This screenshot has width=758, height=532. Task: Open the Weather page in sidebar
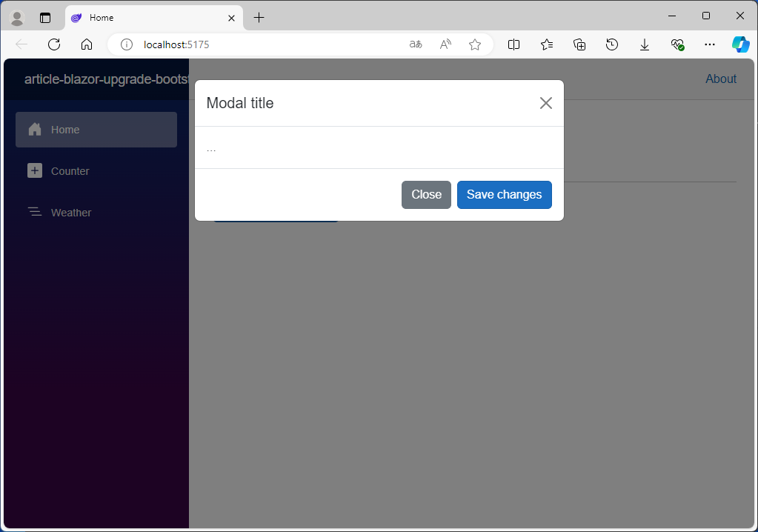96,213
